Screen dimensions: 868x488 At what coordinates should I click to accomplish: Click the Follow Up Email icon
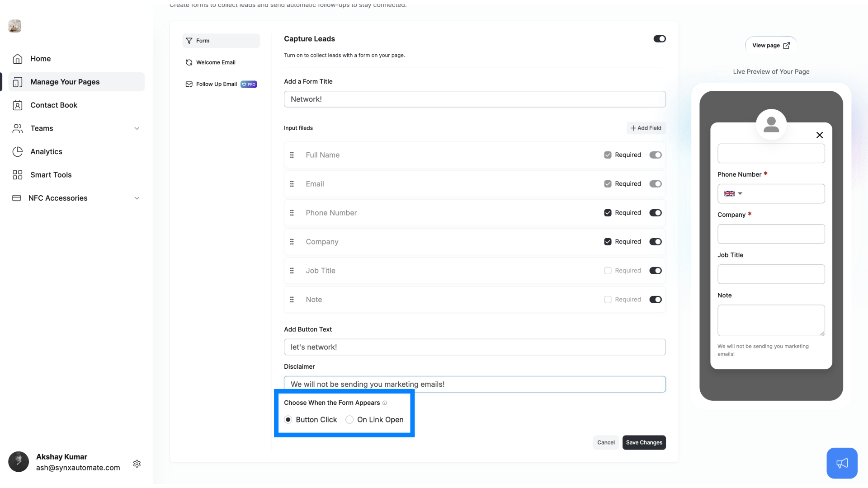pos(189,84)
